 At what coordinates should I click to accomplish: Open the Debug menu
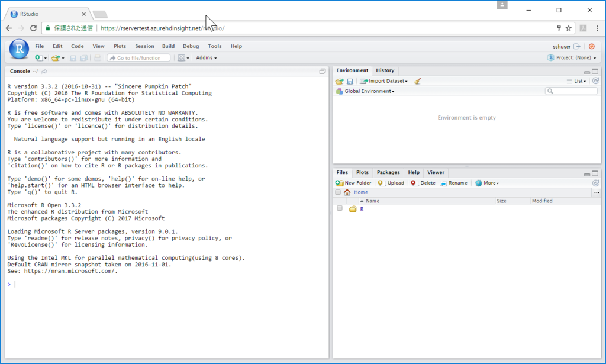click(x=191, y=46)
